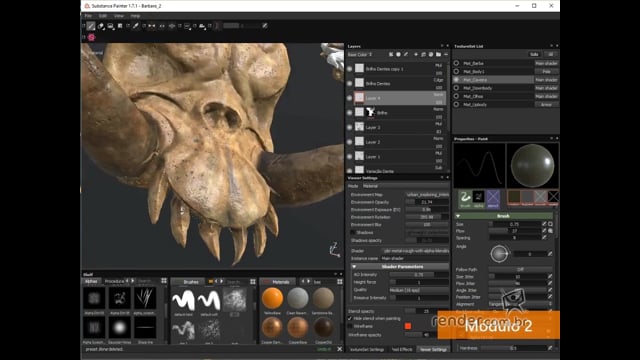Remove selected layer with minus icon
Image resolution: width=640 pixels, height=360 pixels.
click(445, 54)
